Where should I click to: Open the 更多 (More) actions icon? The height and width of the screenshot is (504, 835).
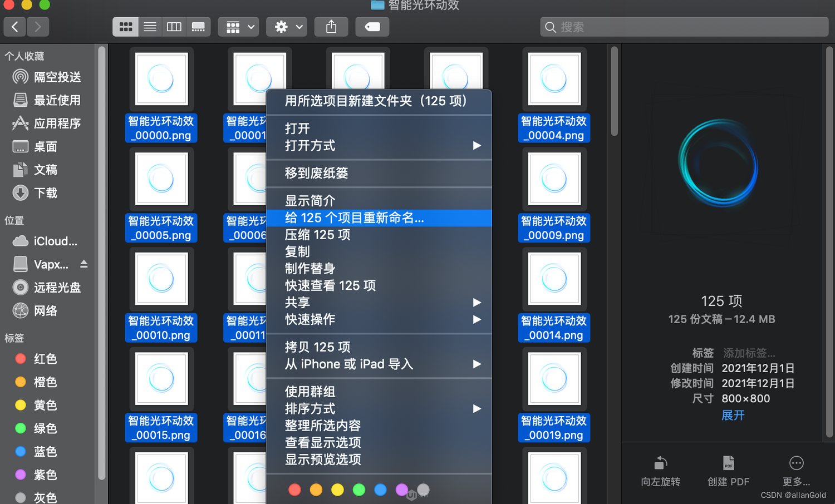796,470
